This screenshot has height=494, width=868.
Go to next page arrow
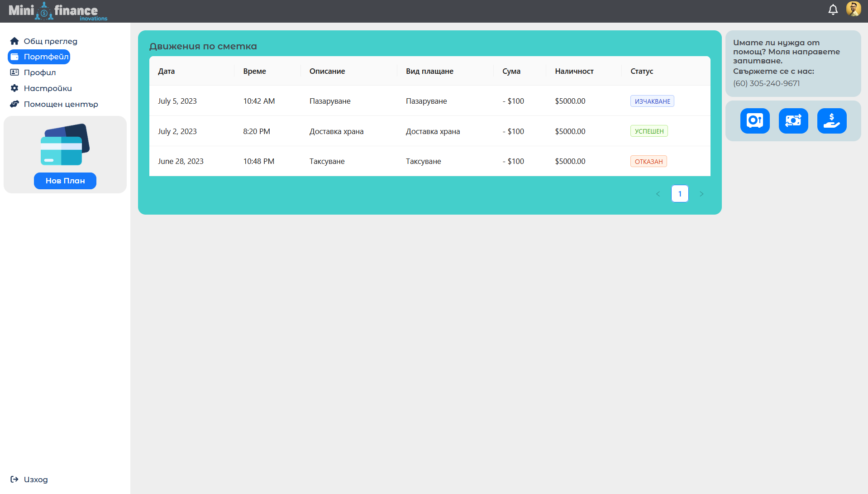(701, 194)
